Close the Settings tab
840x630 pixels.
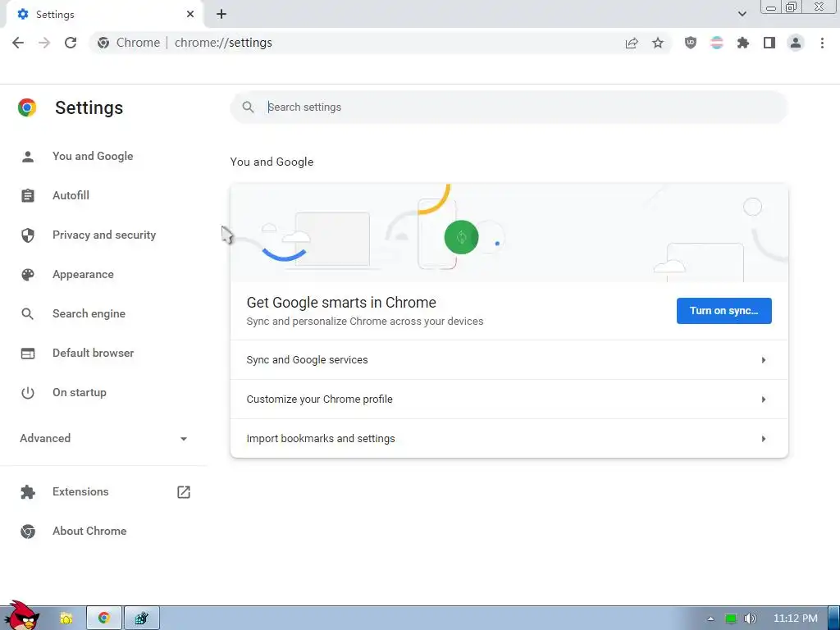[190, 15]
